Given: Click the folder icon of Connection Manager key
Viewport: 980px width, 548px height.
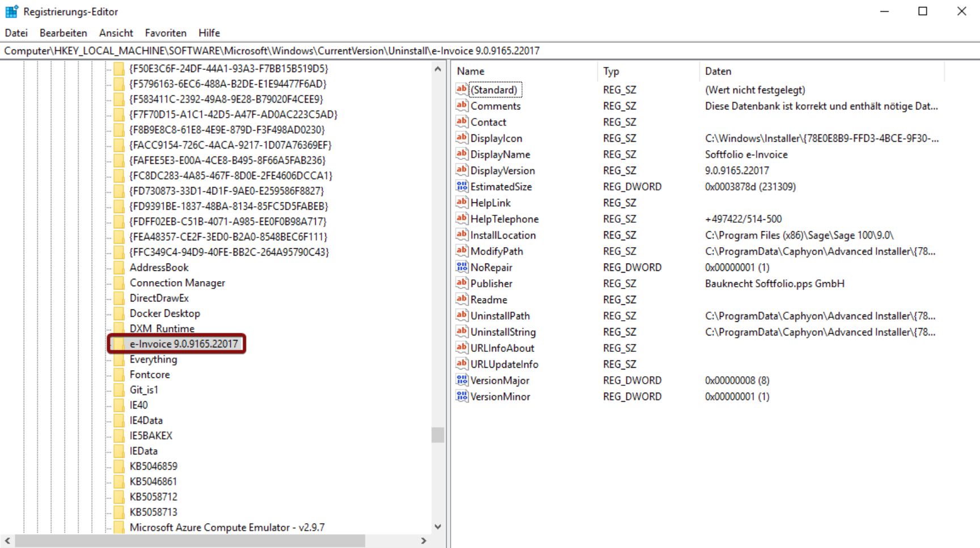Looking at the screenshot, I should click(119, 283).
